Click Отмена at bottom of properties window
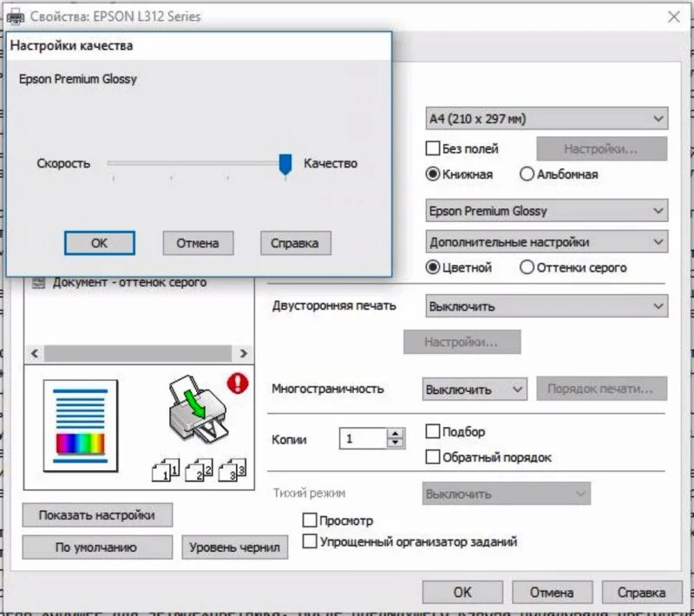This screenshot has width=694, height=616. click(x=552, y=592)
